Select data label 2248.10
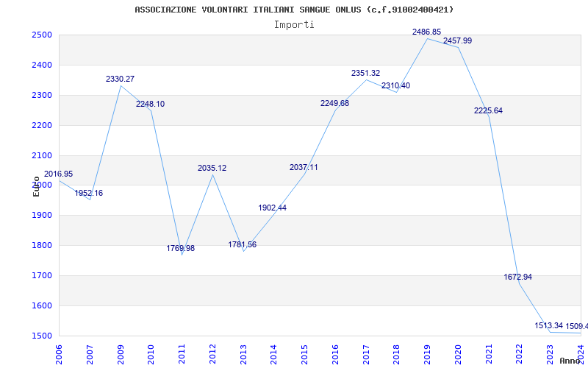The image size is (588, 368). [150, 104]
